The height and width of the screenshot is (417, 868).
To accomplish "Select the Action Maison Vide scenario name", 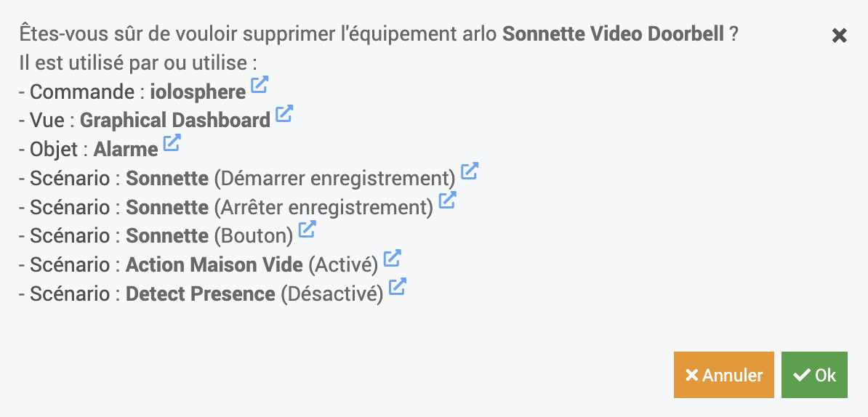I will [x=214, y=265].
